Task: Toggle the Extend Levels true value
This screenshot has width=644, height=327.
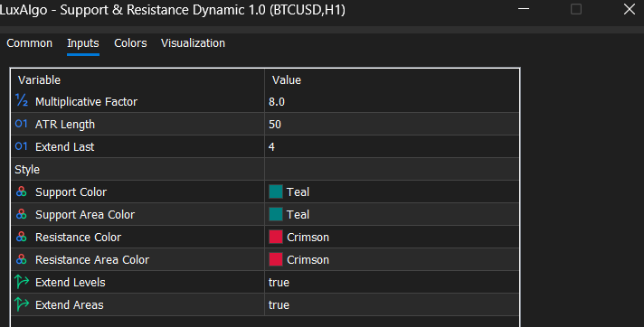Action: point(279,282)
